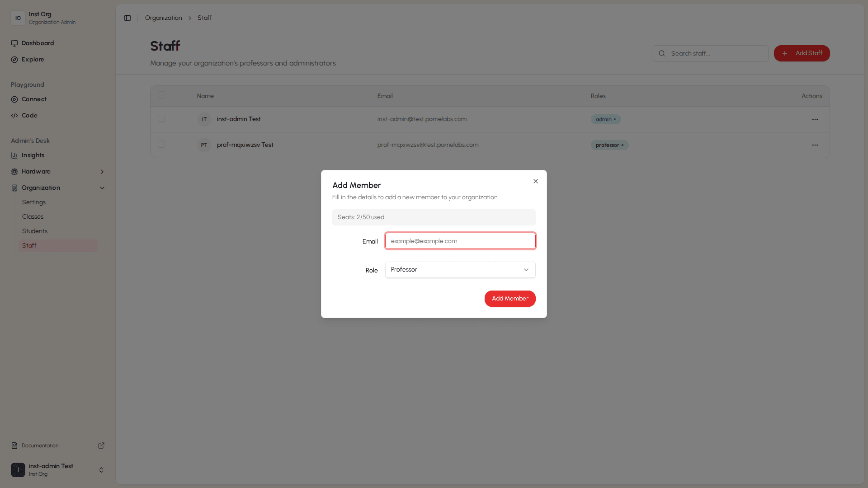Open actions menu for prof-mqxiwzsv Test

coord(815,145)
